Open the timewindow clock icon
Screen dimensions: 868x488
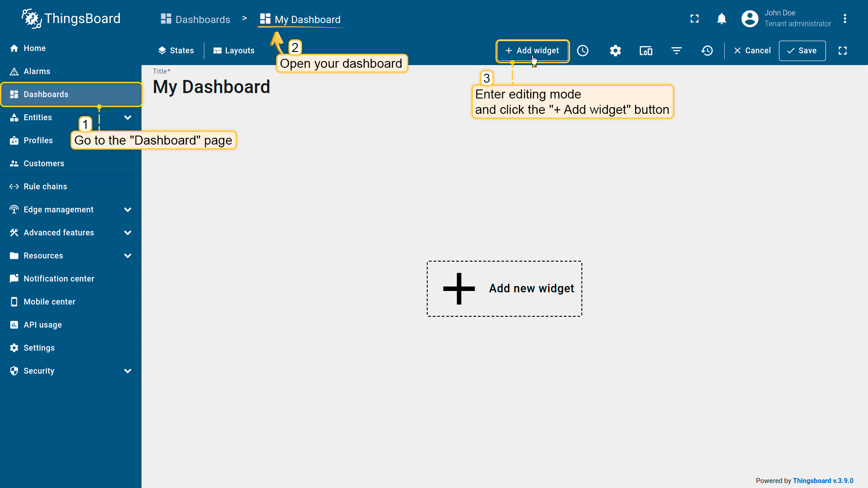(583, 51)
